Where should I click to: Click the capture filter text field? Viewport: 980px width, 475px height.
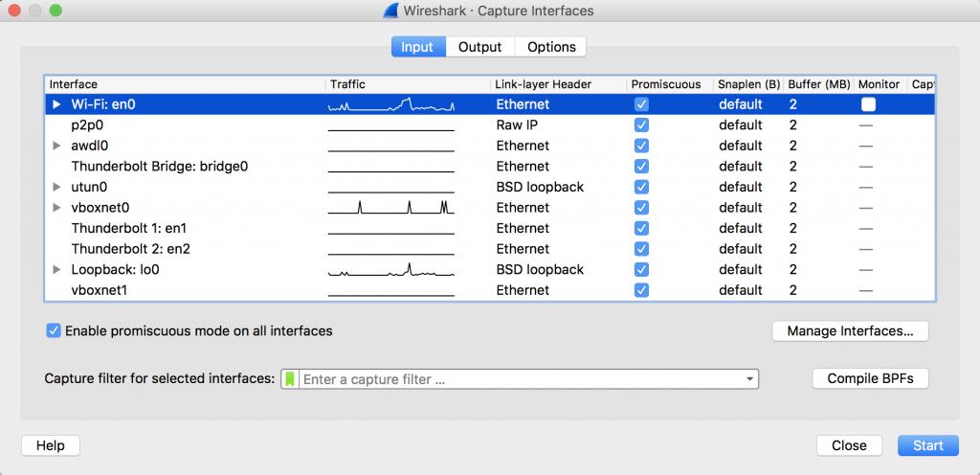coord(521,379)
